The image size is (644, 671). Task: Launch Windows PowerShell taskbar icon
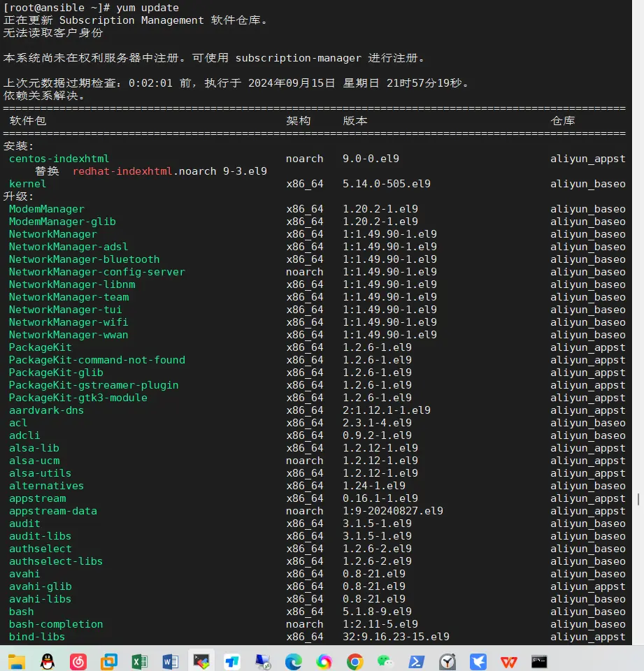click(416, 661)
